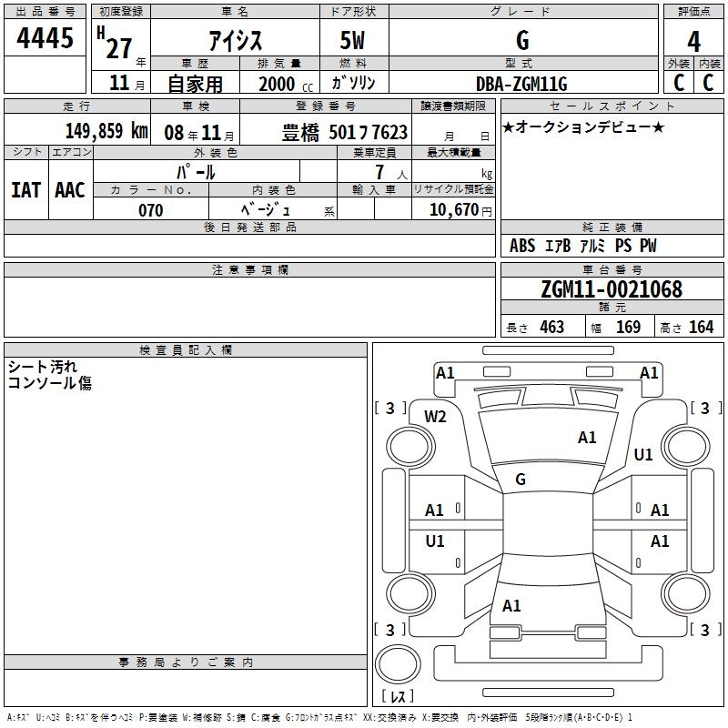Click the 事務局よりご案内 header
The width and height of the screenshot is (728, 728).
[186, 662]
